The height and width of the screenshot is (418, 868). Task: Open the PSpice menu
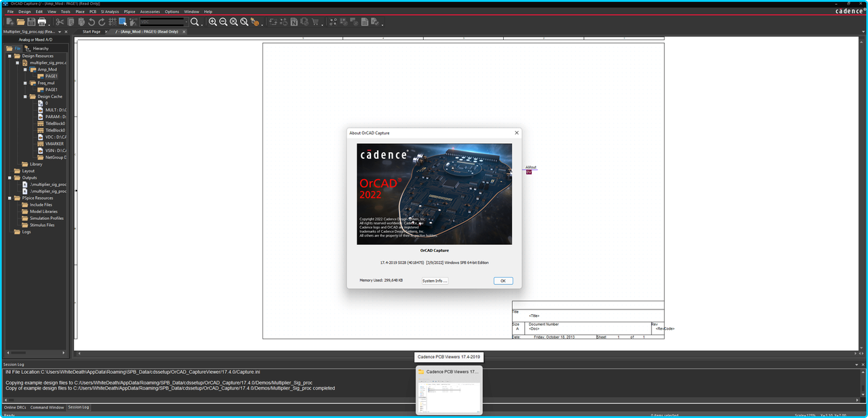129,12
